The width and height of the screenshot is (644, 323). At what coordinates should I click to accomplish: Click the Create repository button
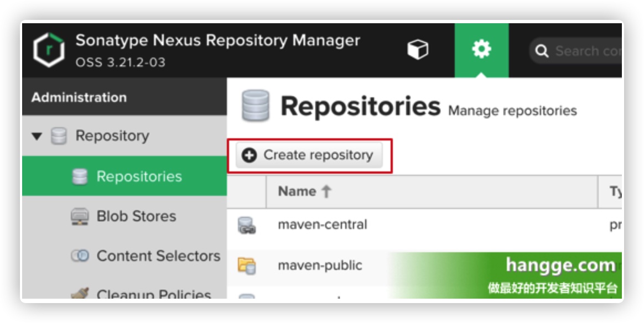click(x=309, y=155)
